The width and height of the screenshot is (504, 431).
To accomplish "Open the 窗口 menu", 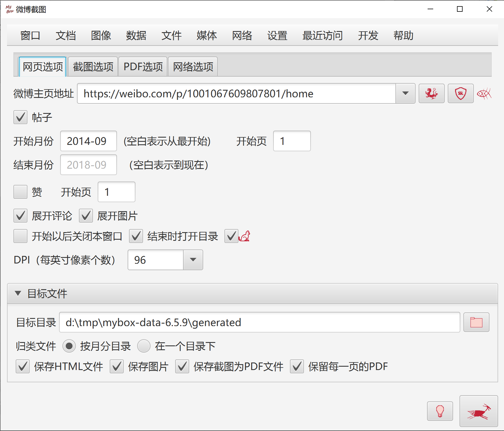I will [x=30, y=36].
